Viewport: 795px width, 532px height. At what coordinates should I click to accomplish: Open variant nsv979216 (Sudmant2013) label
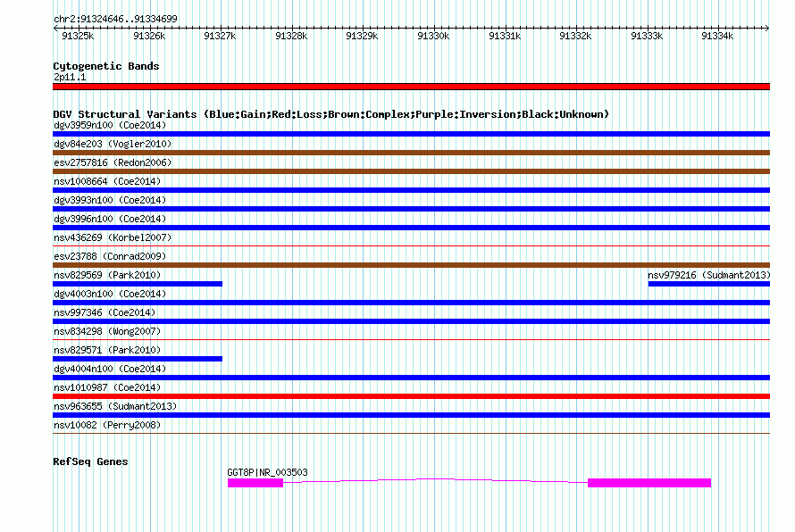click(709, 275)
